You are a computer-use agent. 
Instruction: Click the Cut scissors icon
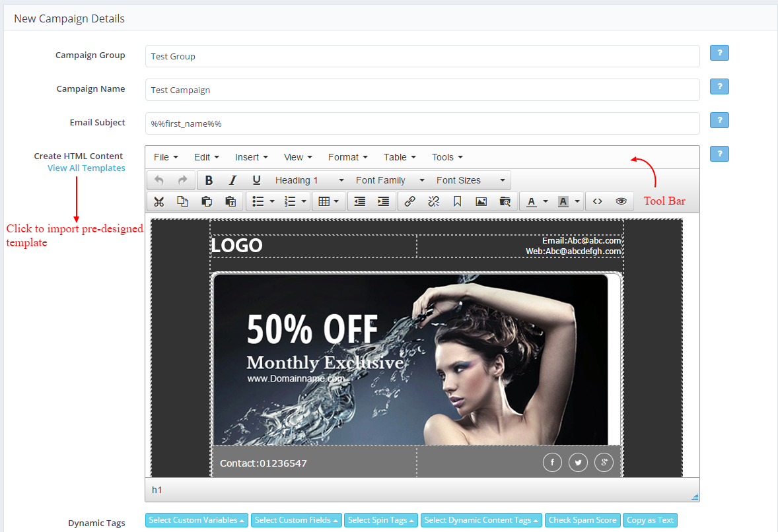coord(159,202)
